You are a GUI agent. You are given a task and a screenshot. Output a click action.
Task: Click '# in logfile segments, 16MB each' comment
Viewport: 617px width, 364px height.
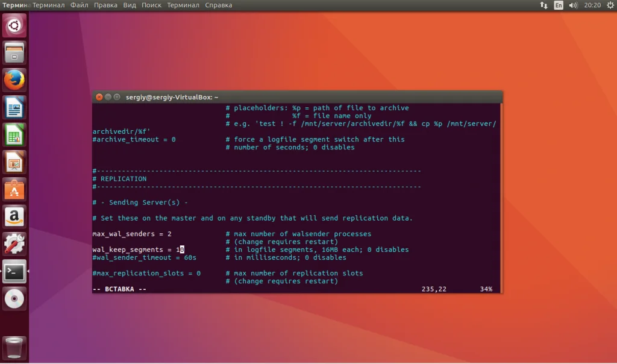tap(317, 249)
